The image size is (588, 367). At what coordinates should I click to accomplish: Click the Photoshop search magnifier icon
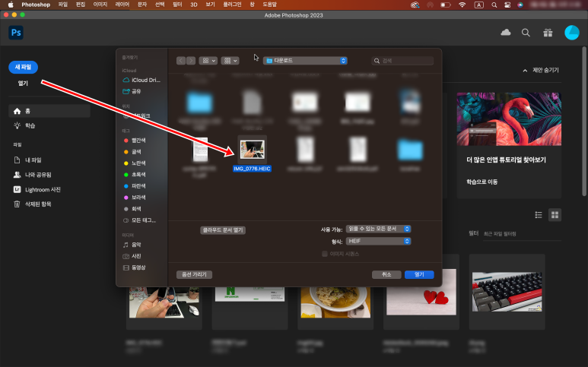click(526, 33)
